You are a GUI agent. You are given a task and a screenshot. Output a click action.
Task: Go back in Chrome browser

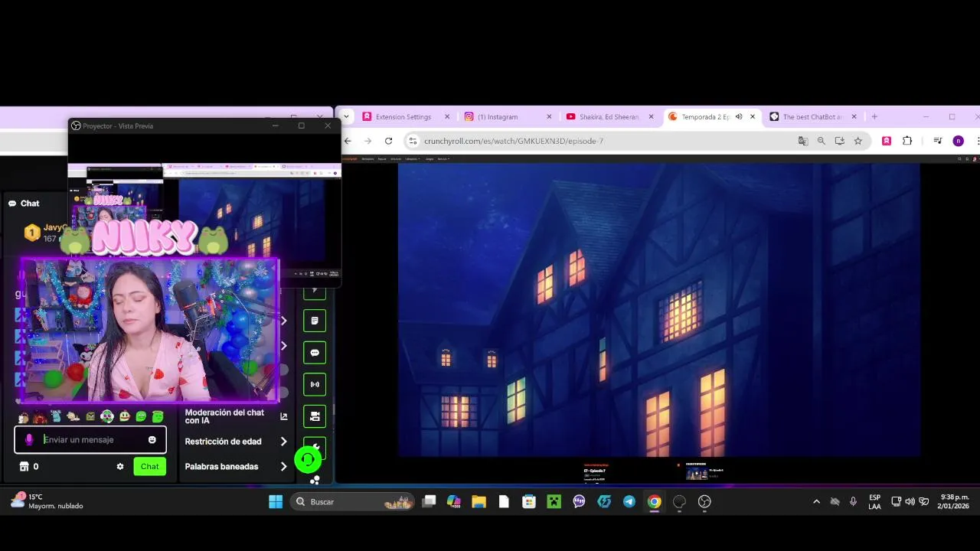point(348,141)
